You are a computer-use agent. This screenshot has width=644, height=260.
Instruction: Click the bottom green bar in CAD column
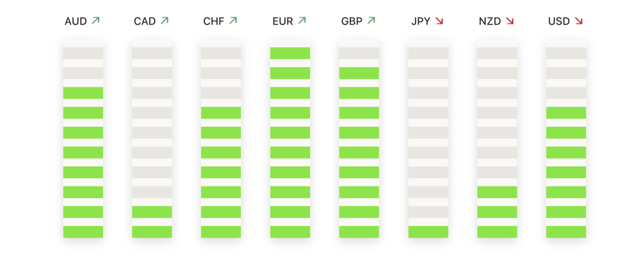152,232
